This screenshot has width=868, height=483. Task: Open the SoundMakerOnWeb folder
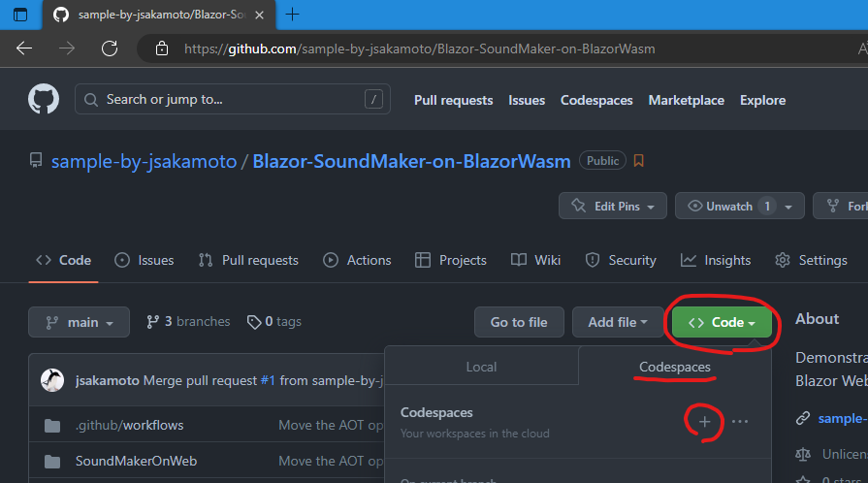pyautogui.click(x=136, y=461)
